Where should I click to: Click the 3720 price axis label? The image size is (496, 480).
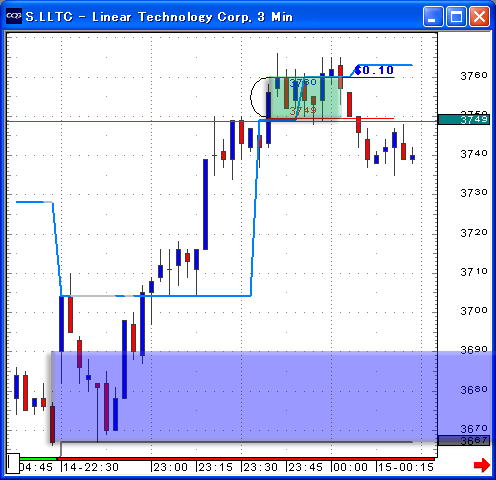click(474, 232)
